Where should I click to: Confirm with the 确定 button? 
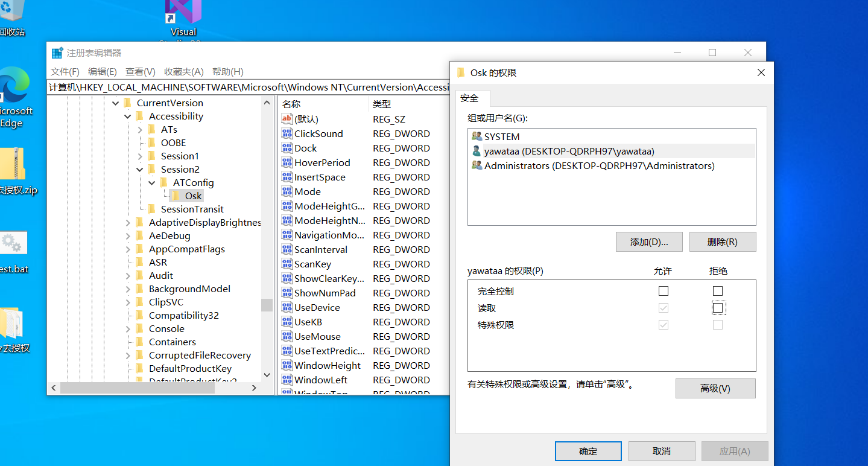pos(588,451)
